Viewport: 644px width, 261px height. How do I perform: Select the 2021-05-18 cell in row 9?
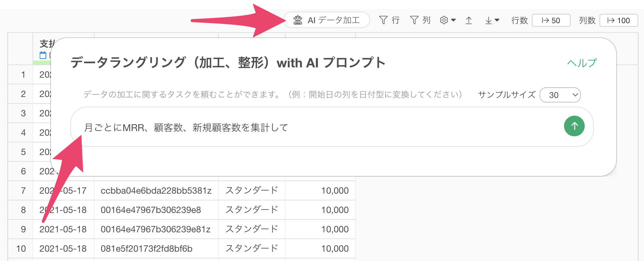pos(63,229)
